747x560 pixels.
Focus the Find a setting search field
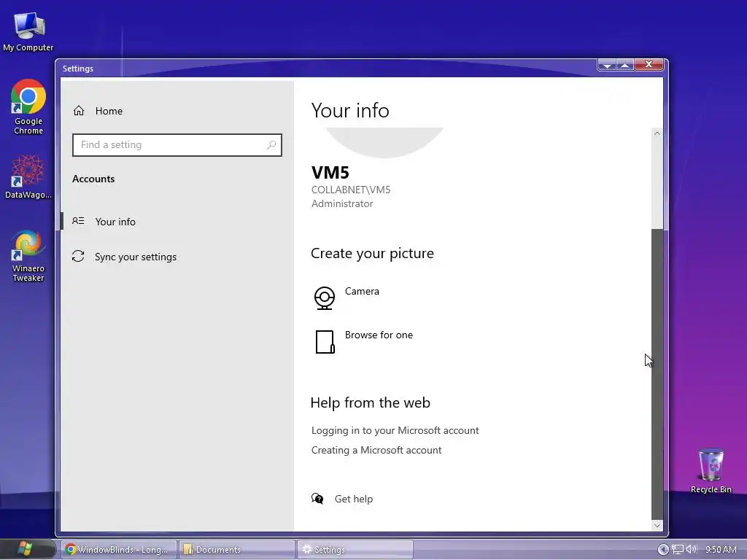[x=177, y=145]
